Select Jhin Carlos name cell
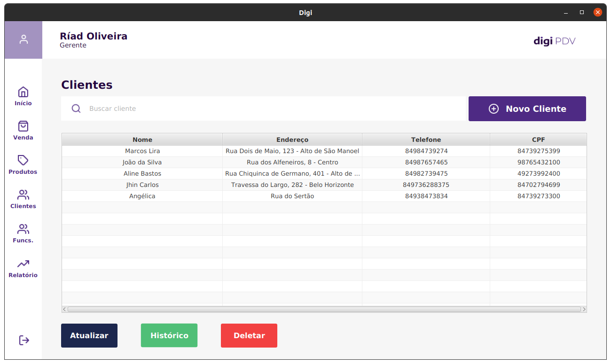 pos(142,185)
